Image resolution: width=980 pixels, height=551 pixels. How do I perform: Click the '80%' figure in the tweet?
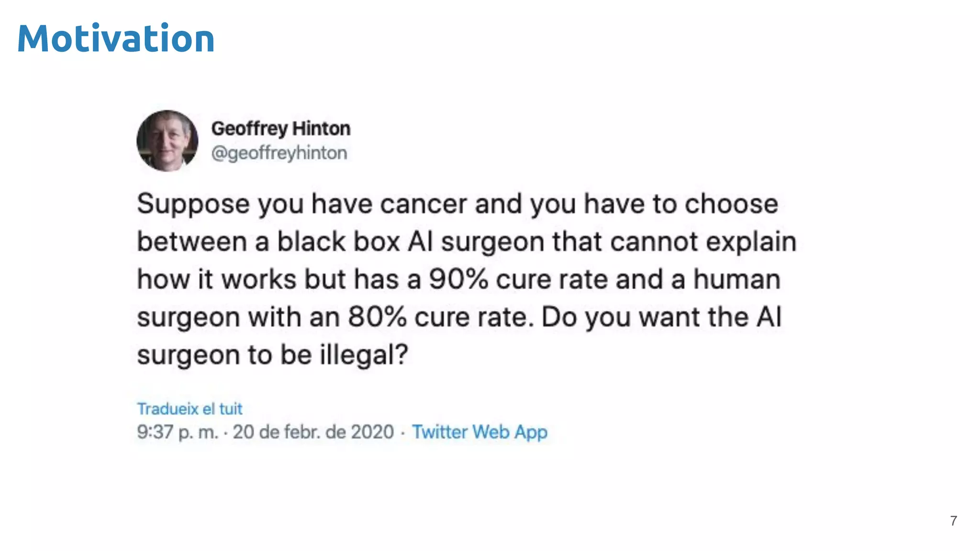377,317
